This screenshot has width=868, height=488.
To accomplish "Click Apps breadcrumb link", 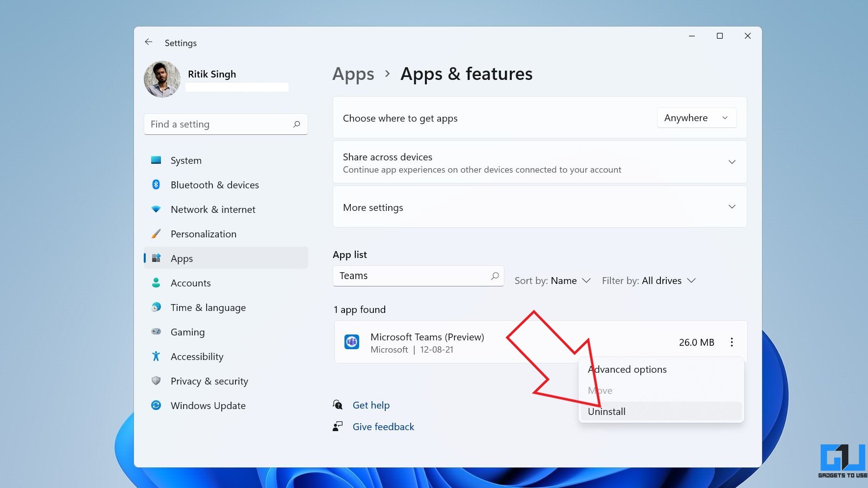I will pyautogui.click(x=353, y=74).
